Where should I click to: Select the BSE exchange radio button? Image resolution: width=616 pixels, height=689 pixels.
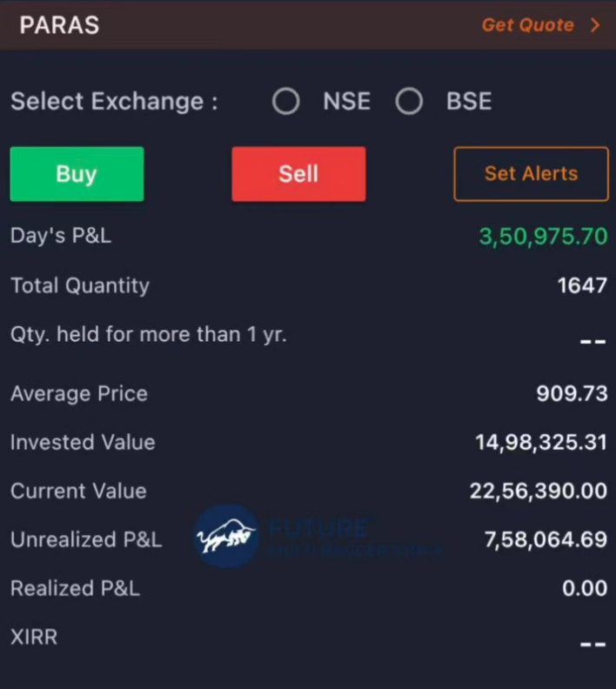(x=409, y=102)
